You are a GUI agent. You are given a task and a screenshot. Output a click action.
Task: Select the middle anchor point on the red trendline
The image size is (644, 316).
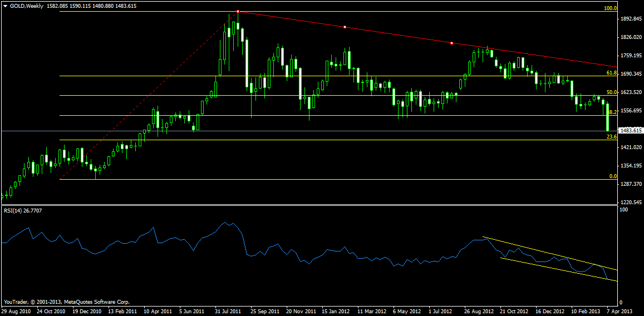pos(345,27)
